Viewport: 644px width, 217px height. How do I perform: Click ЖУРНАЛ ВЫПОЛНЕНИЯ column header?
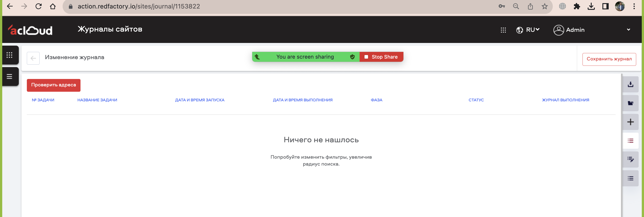[x=566, y=100]
